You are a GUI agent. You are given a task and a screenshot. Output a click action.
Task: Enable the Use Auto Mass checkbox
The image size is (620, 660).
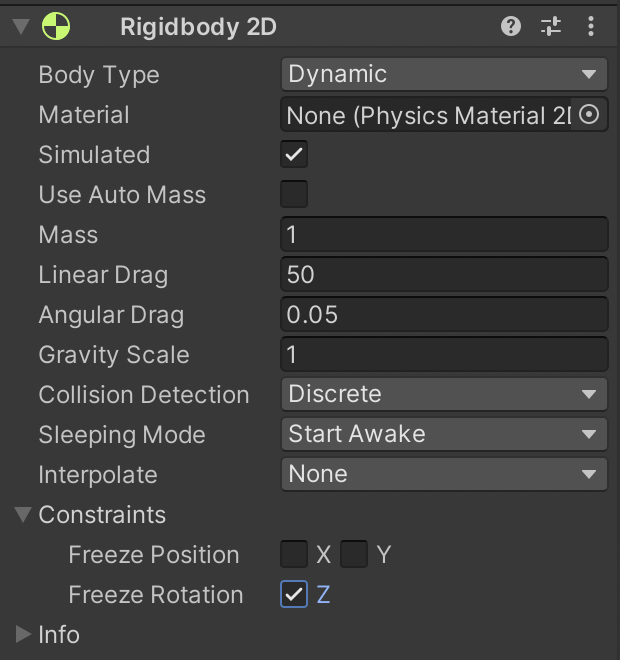point(294,194)
